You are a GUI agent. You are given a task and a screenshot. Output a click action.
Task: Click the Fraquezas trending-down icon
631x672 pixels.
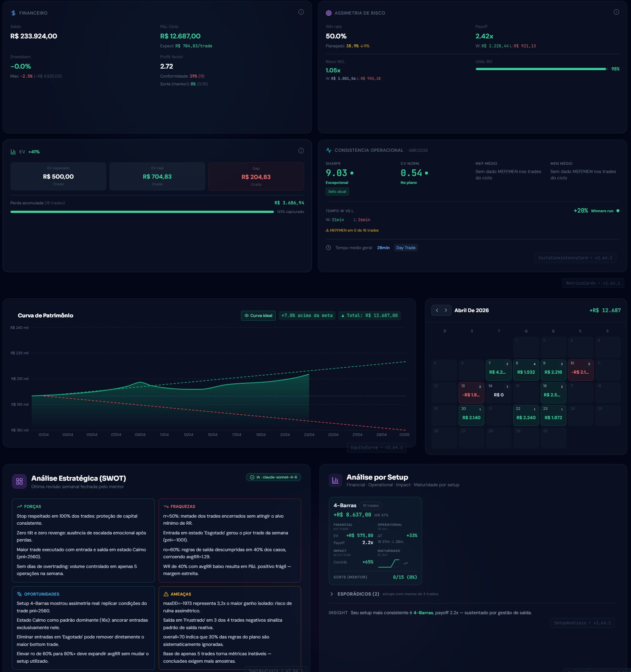(166, 506)
